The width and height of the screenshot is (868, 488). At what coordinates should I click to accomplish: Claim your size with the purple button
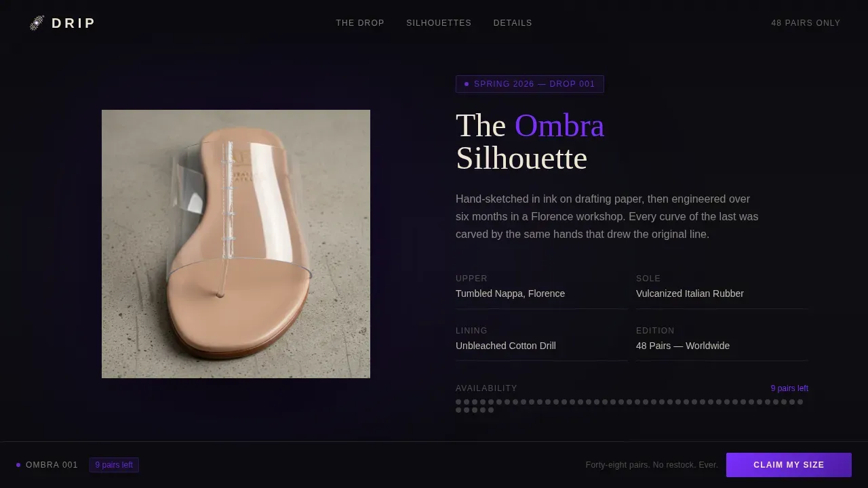[789, 465]
